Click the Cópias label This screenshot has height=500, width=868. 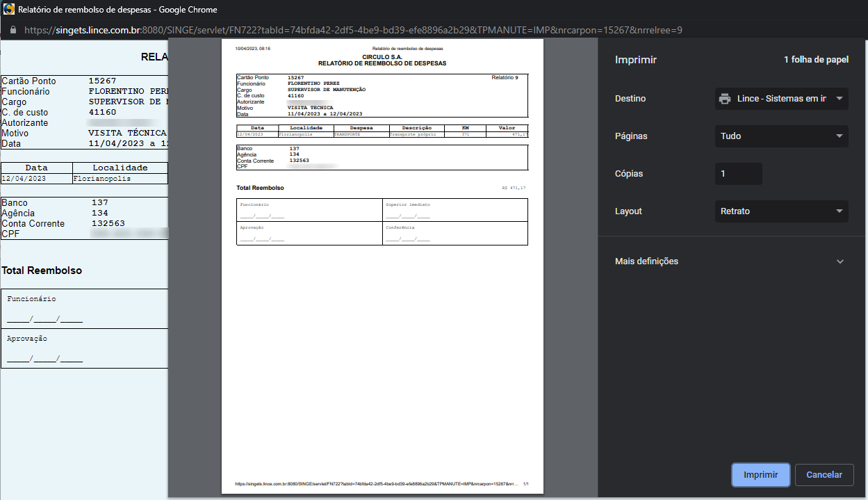pyautogui.click(x=629, y=174)
